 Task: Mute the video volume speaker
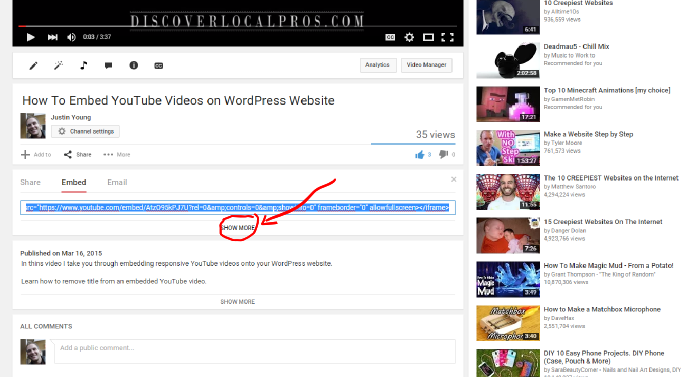click(x=71, y=37)
